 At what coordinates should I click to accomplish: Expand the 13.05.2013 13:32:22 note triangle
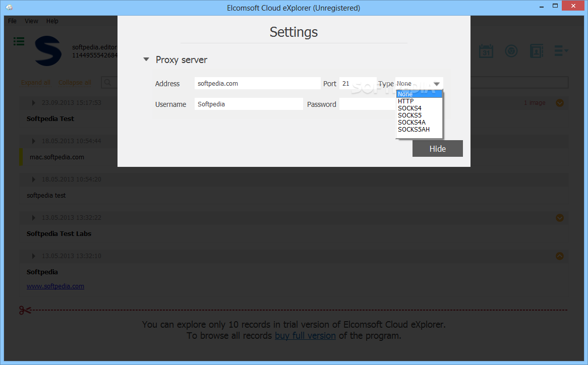[33, 218]
